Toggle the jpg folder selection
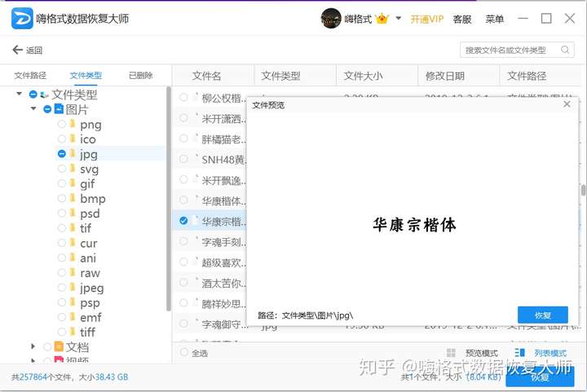Viewport: 587px width, 392px height. pyautogui.click(x=62, y=154)
